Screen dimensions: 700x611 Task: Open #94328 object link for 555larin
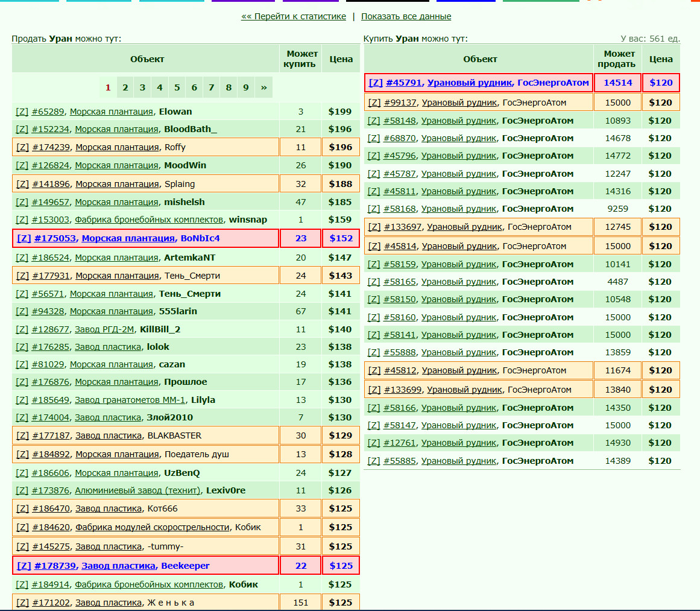(48, 311)
